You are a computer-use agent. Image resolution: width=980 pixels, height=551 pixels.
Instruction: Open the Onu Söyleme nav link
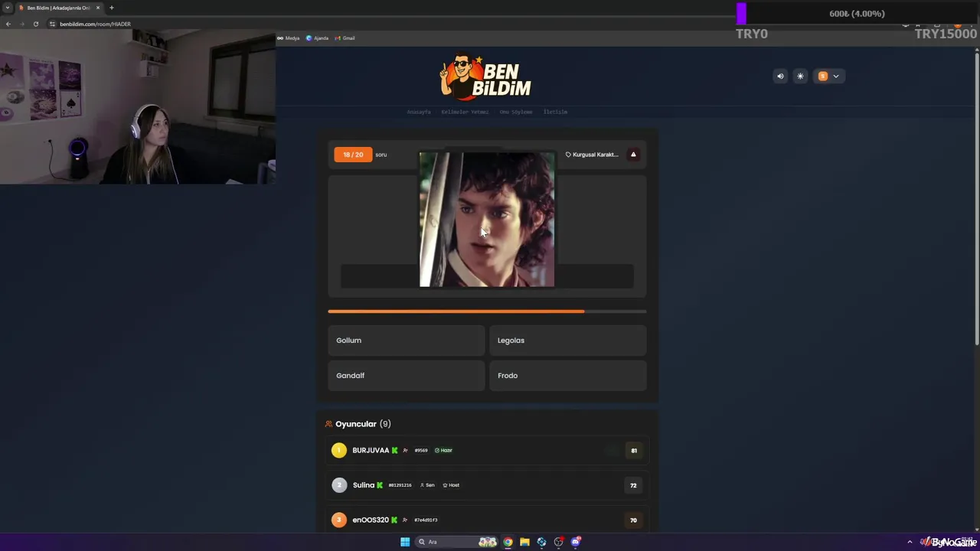(516, 112)
